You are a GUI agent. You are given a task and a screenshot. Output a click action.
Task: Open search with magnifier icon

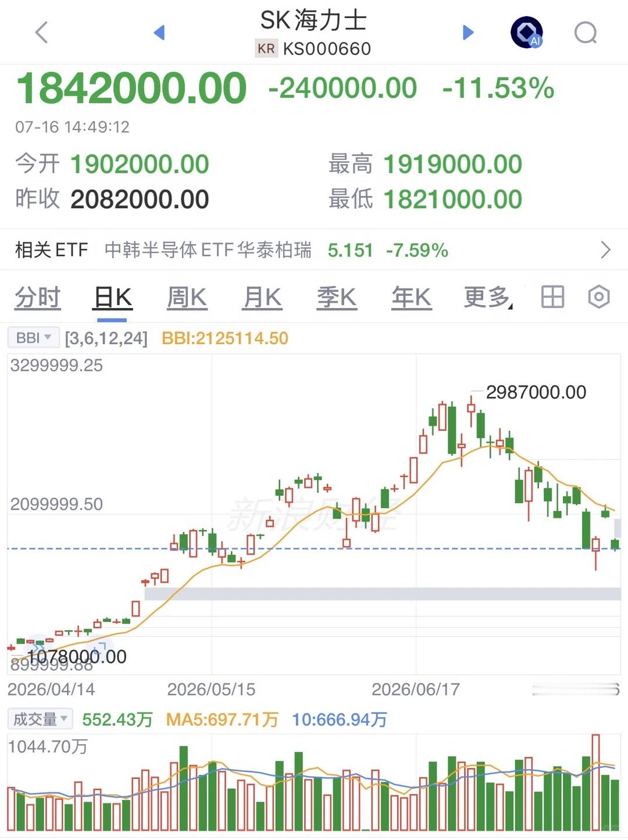point(586,33)
